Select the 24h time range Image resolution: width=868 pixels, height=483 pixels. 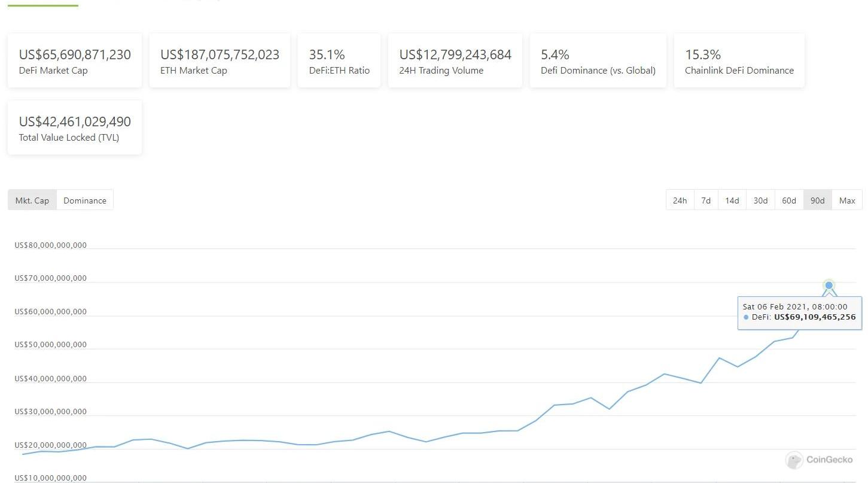pyautogui.click(x=680, y=201)
